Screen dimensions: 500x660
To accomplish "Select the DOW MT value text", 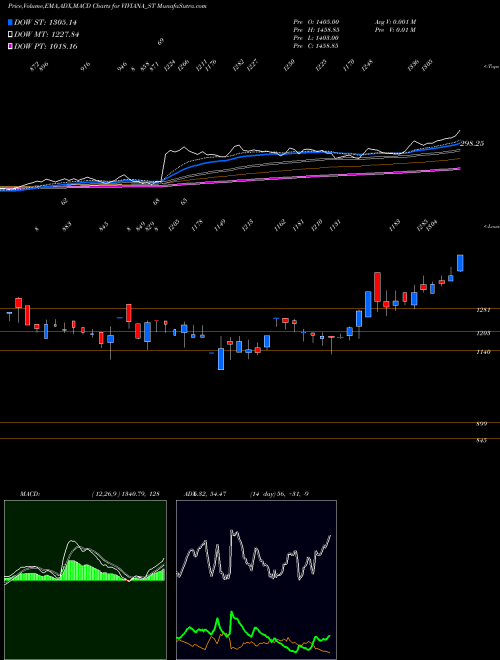I will pos(64,35).
